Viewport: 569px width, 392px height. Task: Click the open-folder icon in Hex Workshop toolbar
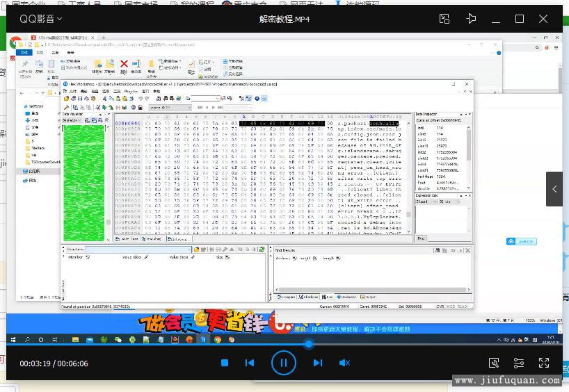click(66, 98)
